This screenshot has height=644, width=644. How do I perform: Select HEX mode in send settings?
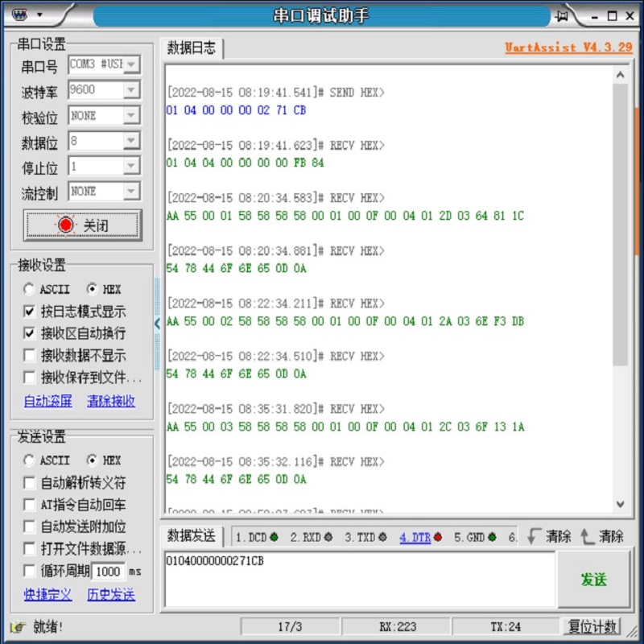tap(92, 460)
